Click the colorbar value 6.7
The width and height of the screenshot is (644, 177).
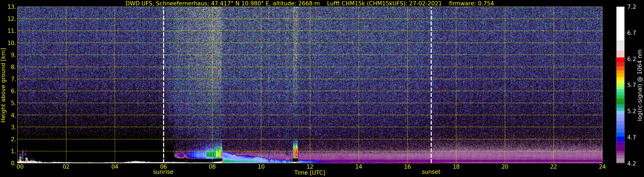[x=632, y=33]
